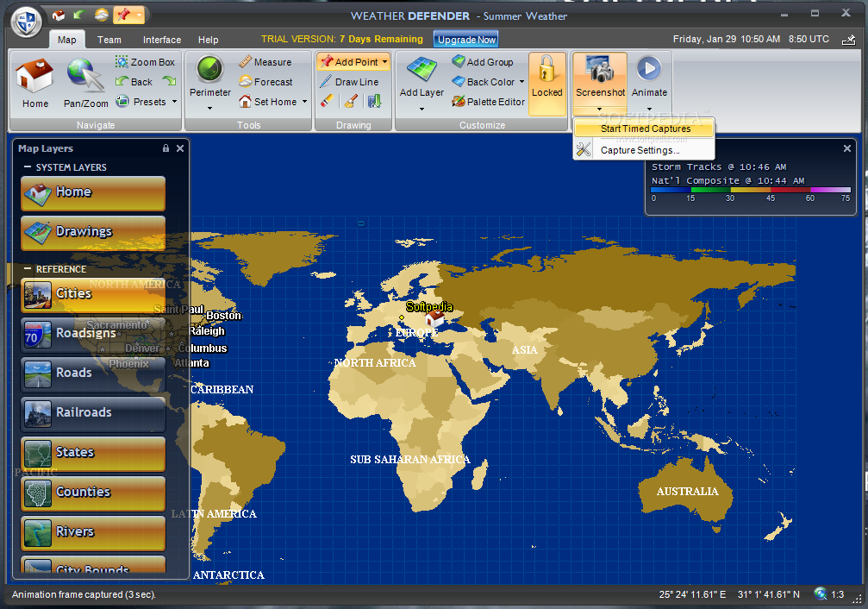
Task: Go Back to previous map view
Action: click(134, 81)
